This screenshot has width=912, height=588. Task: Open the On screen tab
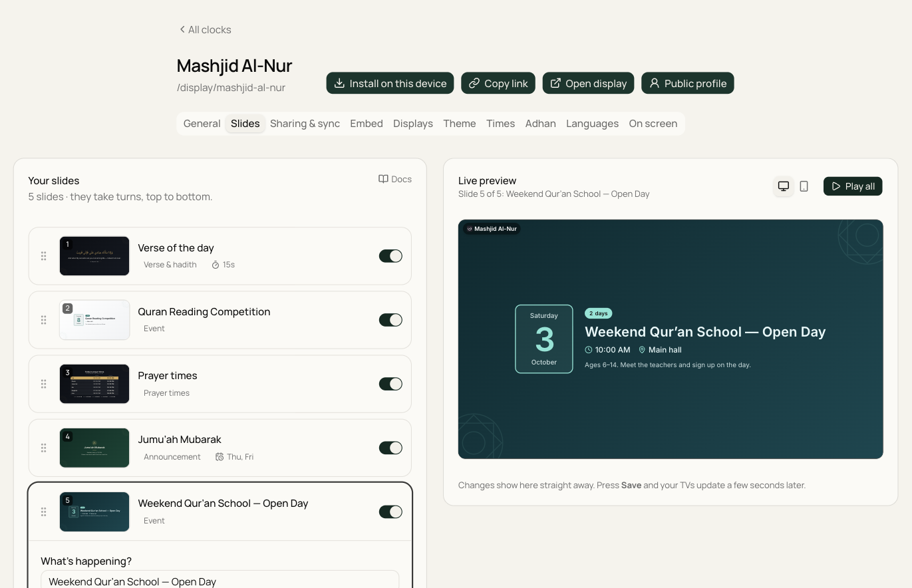(x=653, y=123)
